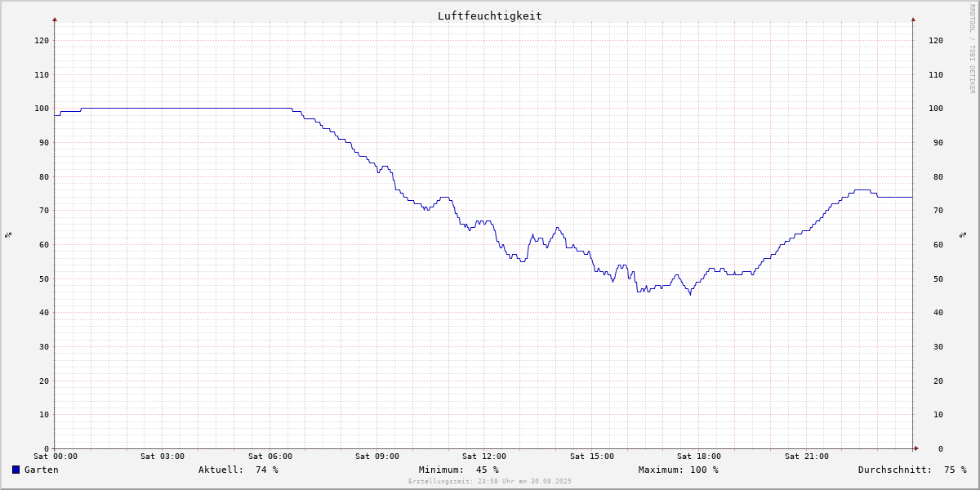Click the percent unit label on the left edge
The width and height of the screenshot is (980, 490).
[8, 234]
